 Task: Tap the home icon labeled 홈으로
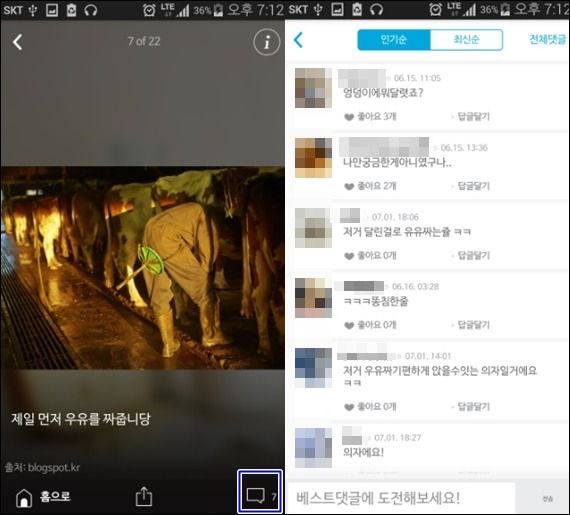[43, 497]
